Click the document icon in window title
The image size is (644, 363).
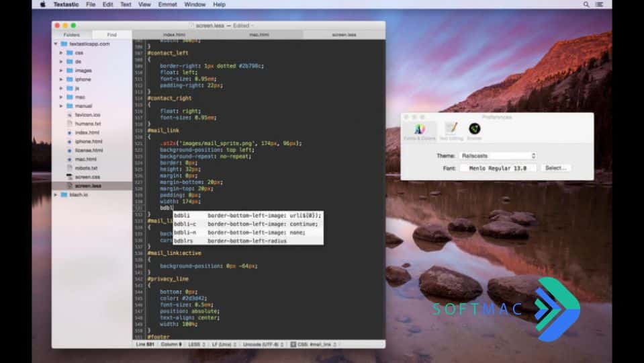[192, 26]
